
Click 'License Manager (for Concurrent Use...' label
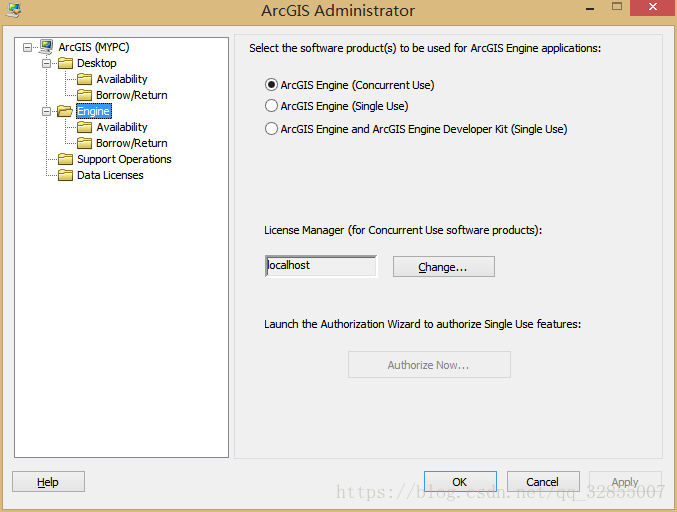[x=403, y=230]
